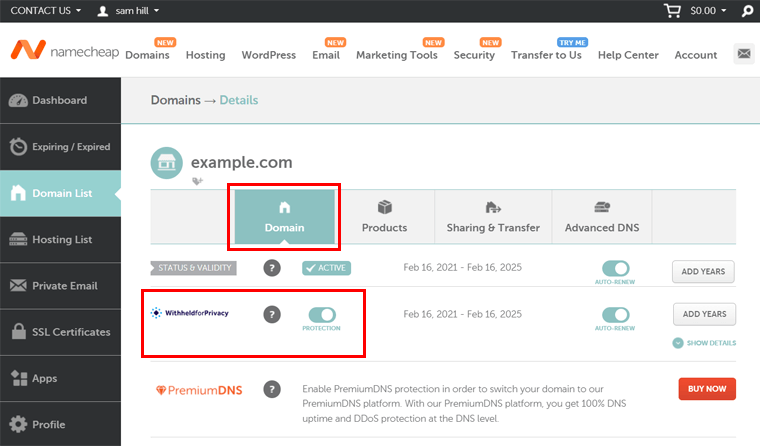Click Add Years for domain validity
The image size is (760, 446).
tap(704, 271)
